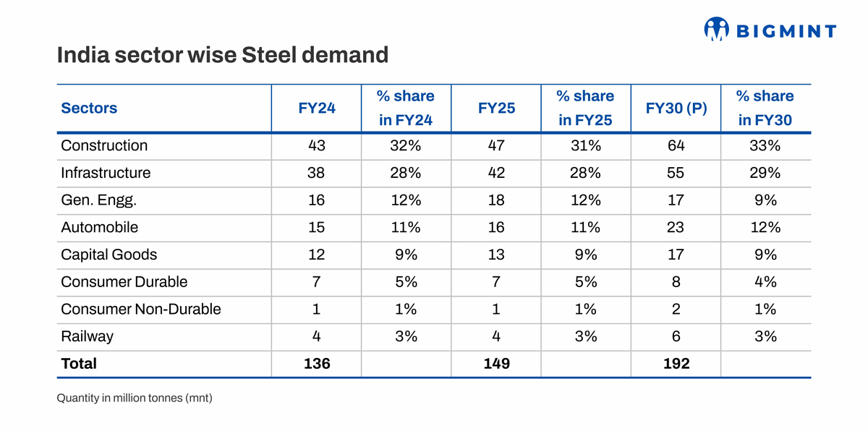This screenshot has height=434, width=868.
Task: Select the FY24 column header
Action: click(317, 109)
